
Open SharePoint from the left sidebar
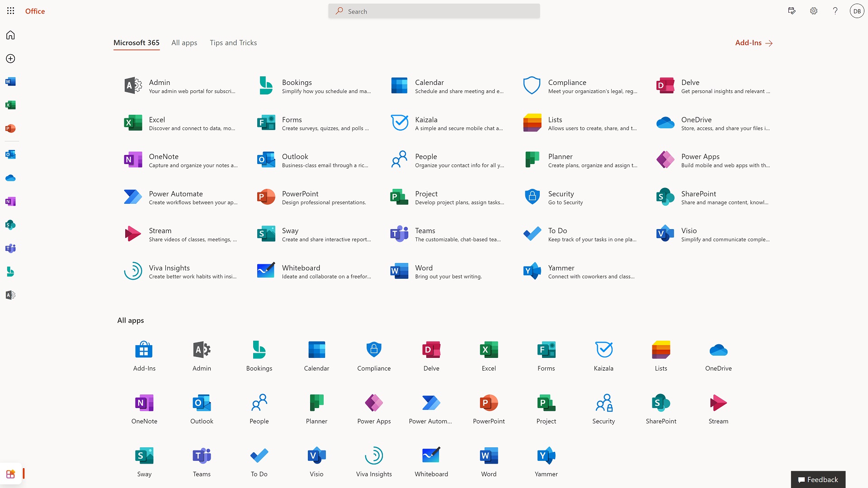pos(10,225)
